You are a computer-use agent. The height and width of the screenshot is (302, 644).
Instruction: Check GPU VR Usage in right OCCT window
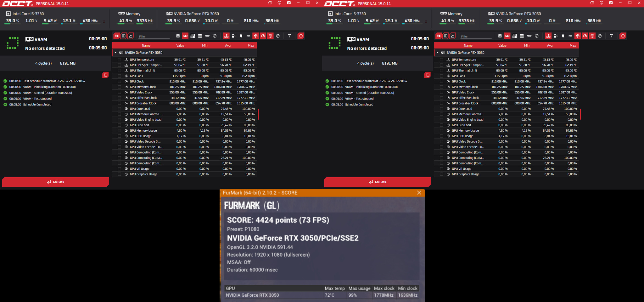click(x=441, y=169)
